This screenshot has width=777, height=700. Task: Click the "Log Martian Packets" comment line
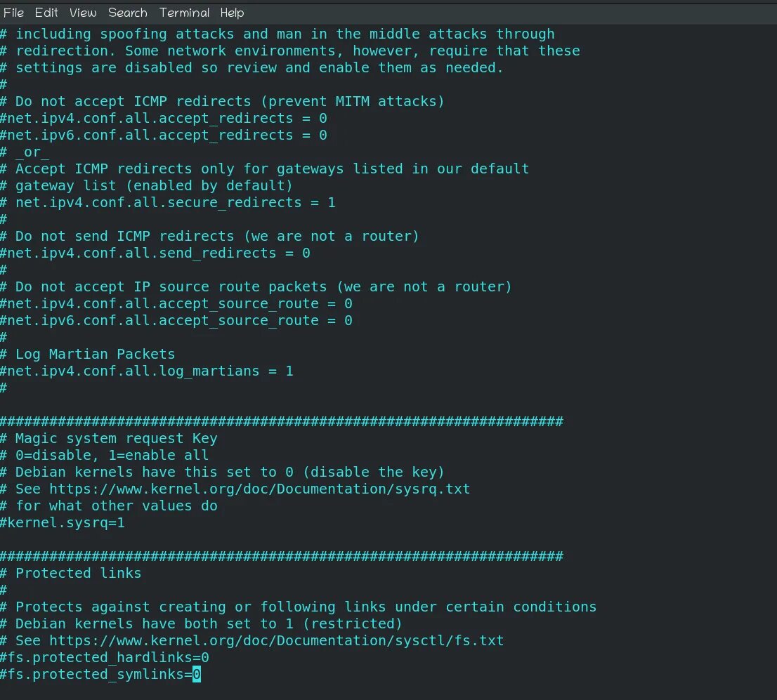95,354
